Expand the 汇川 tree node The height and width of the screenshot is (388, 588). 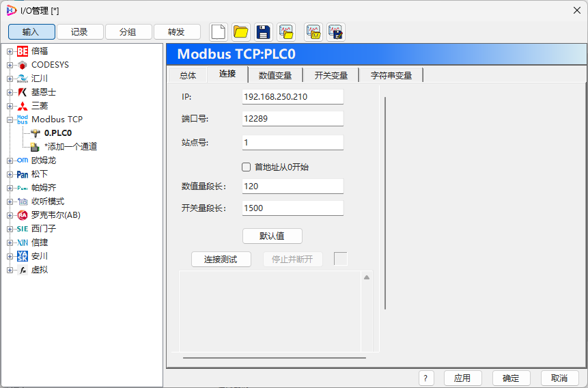[x=10, y=79]
